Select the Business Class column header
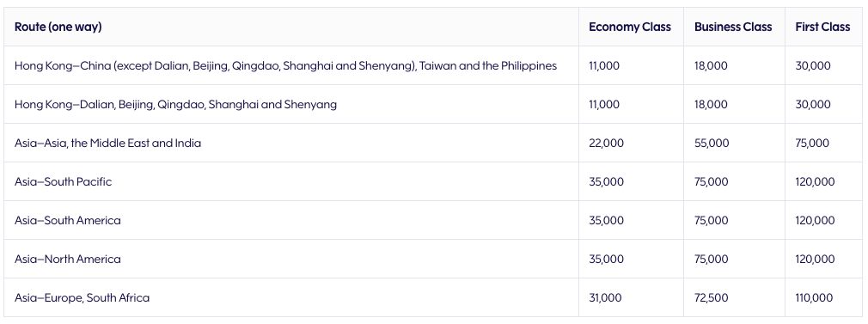Viewport: 868px width, 324px height. (x=733, y=27)
